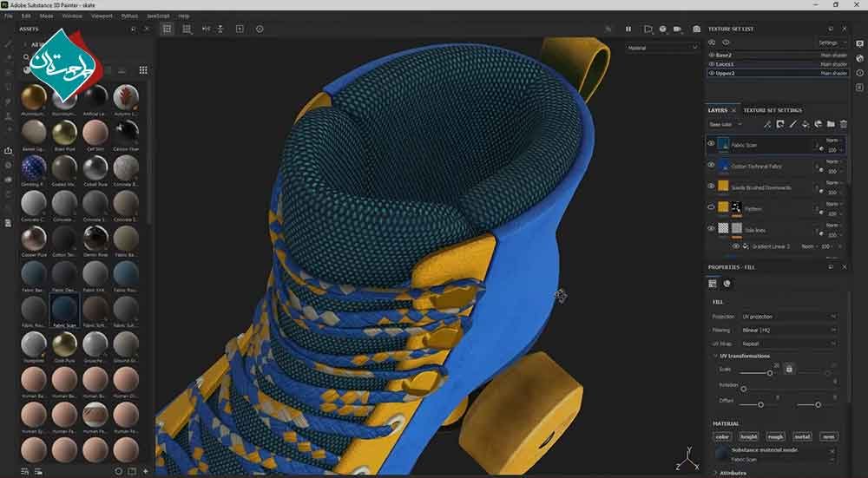The height and width of the screenshot is (478, 868).
Task: Hide the Side lines layer
Action: click(x=712, y=228)
